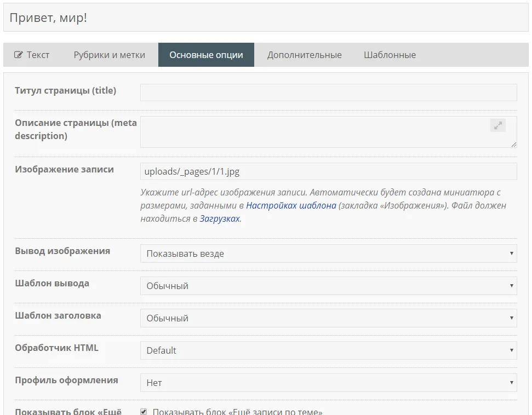Click the Титул страницы (title) input field
Screen dimensions: 532x415
point(328,93)
